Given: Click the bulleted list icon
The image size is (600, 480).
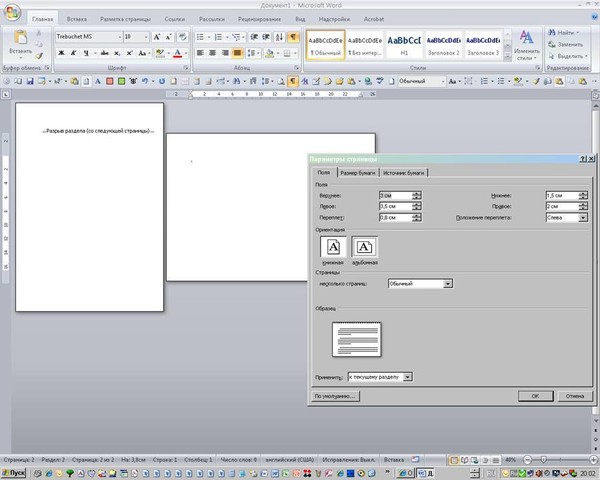Looking at the screenshot, I should [x=200, y=37].
